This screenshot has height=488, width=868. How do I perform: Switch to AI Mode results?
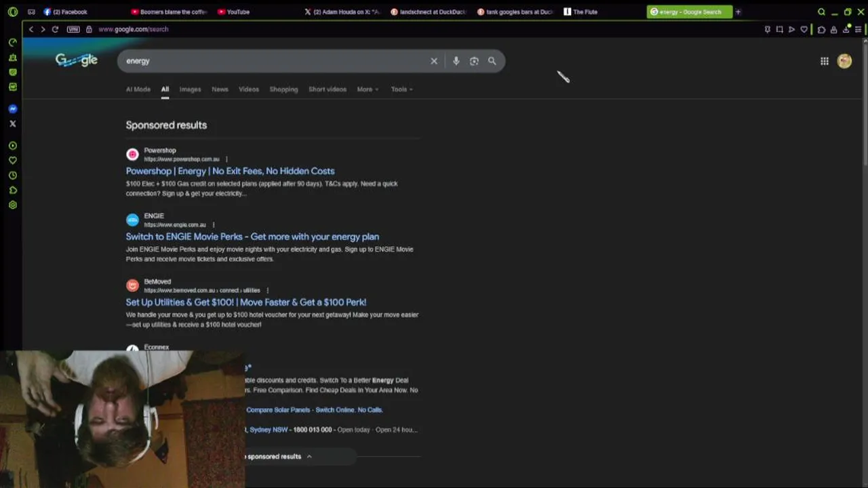(138, 89)
